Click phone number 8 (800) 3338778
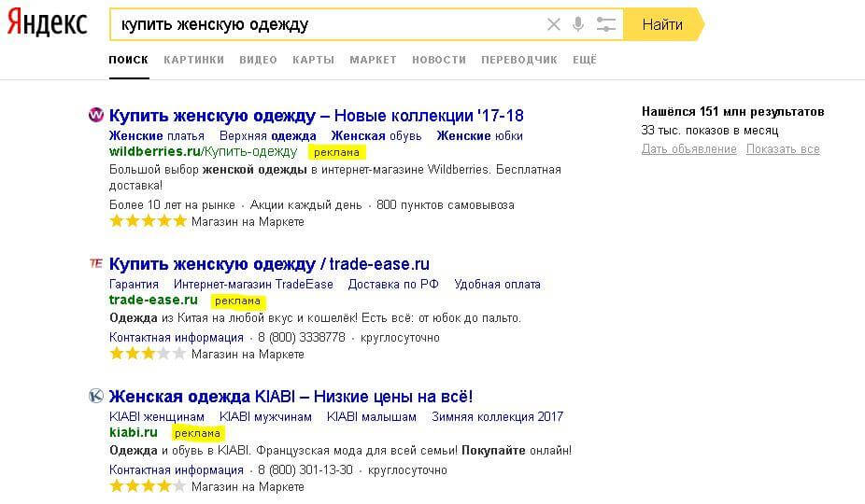The height and width of the screenshot is (504, 865). pyautogui.click(x=301, y=337)
